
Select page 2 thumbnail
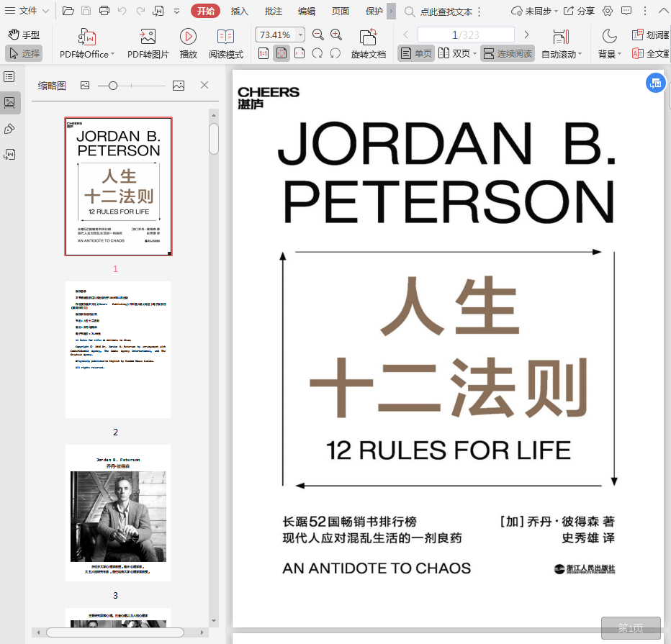(x=118, y=350)
